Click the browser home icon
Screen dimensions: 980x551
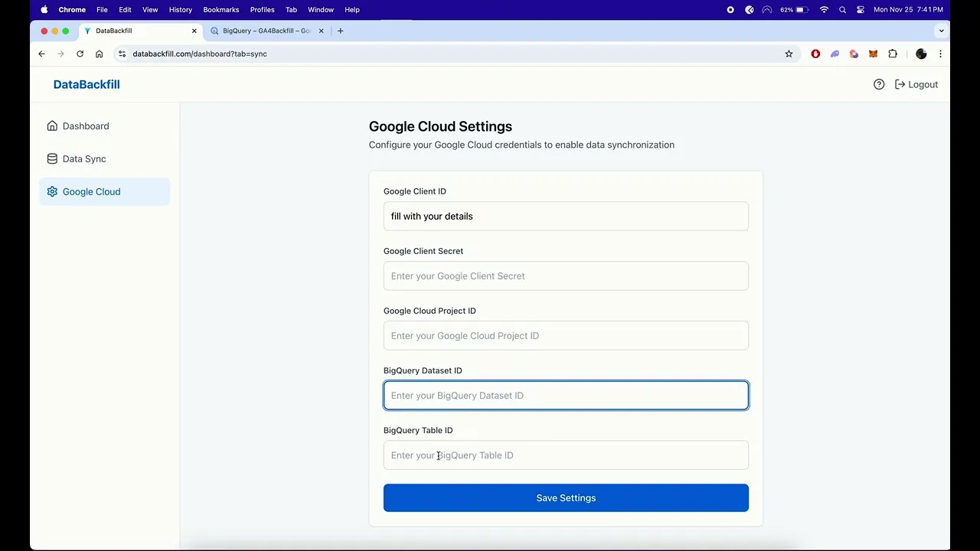(99, 54)
